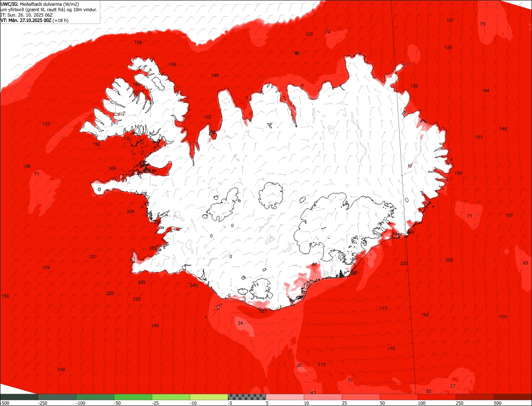Click the flux value 77 near the bottom
This screenshot has width=532, height=406.
pos(350,380)
